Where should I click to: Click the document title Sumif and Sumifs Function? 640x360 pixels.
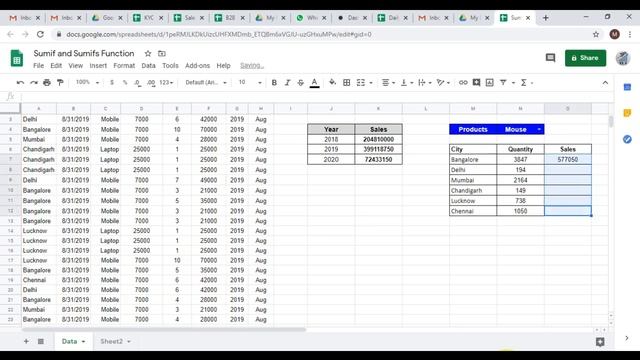pyautogui.click(x=84, y=53)
